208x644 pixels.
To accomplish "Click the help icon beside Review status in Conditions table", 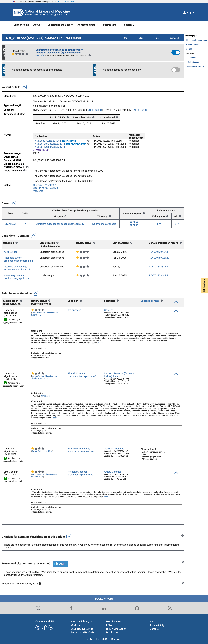I will pyautogui.click(x=94, y=242).
